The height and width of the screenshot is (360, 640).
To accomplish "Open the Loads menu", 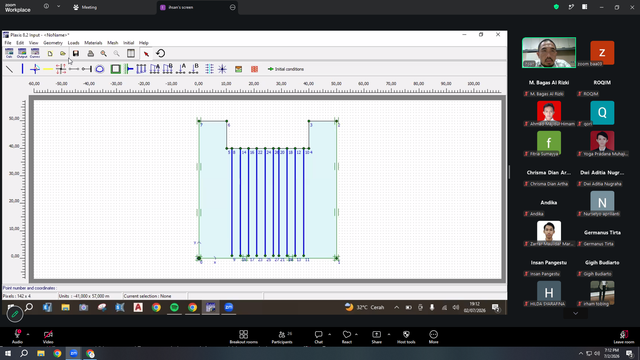I will pyautogui.click(x=73, y=43).
